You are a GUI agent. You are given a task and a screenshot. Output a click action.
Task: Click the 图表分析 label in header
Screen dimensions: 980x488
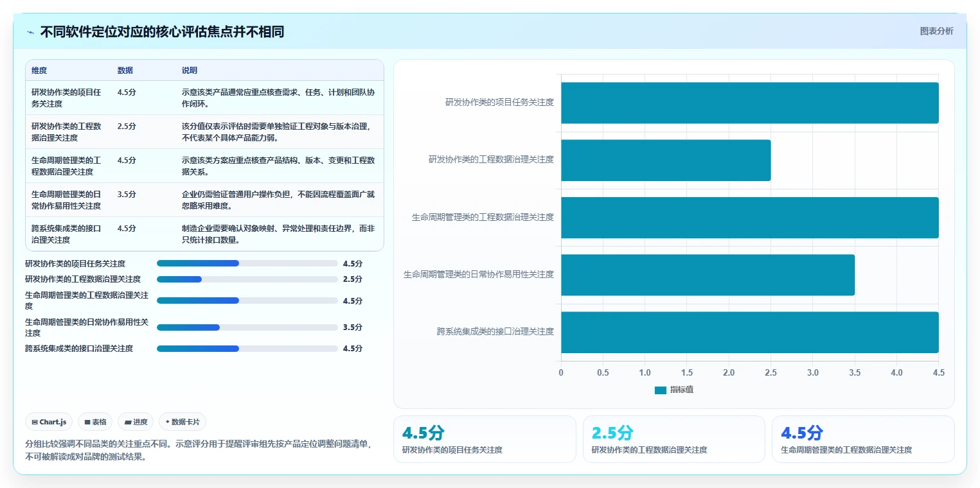point(936,31)
